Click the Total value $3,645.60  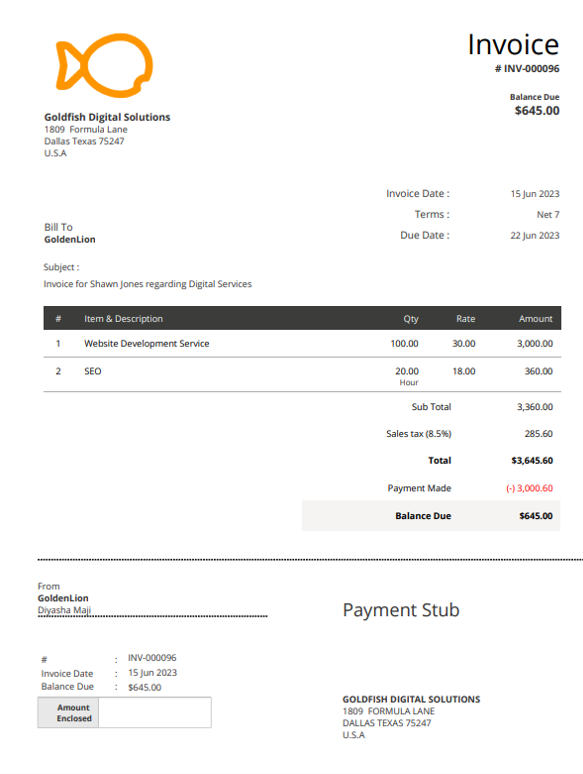tap(532, 461)
